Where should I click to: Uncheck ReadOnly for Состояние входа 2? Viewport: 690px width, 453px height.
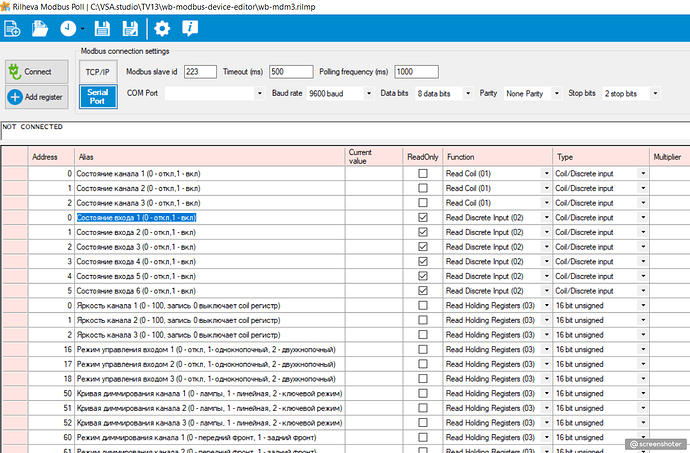pyautogui.click(x=423, y=232)
